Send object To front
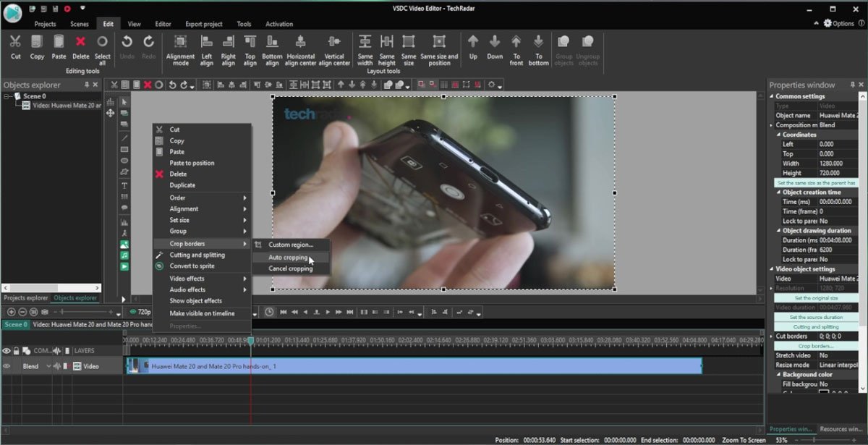 point(516,42)
